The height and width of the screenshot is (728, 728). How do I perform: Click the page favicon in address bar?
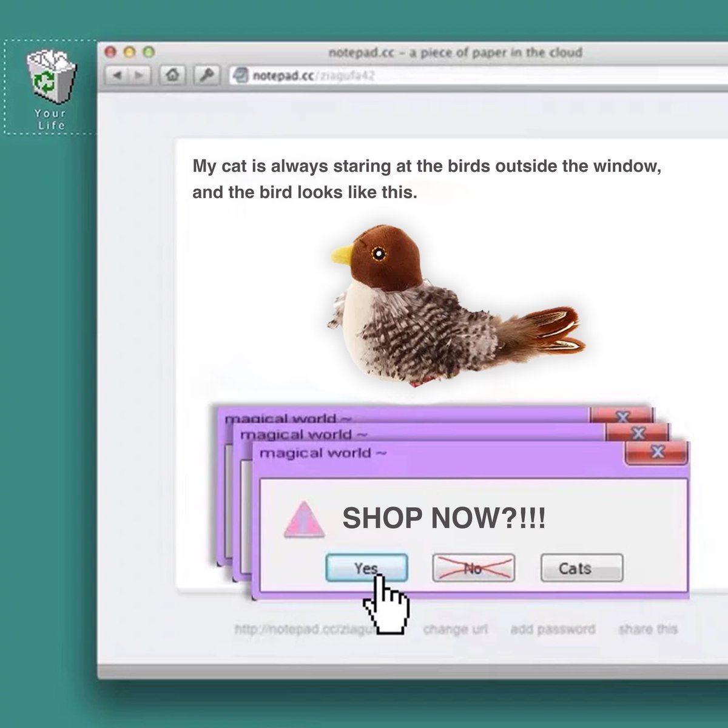point(241,76)
